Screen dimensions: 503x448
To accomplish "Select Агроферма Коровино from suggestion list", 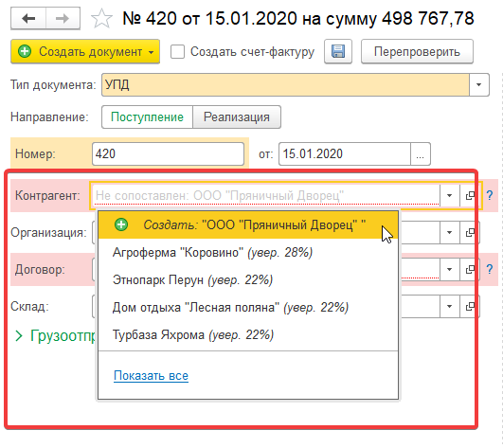I will point(248,252).
